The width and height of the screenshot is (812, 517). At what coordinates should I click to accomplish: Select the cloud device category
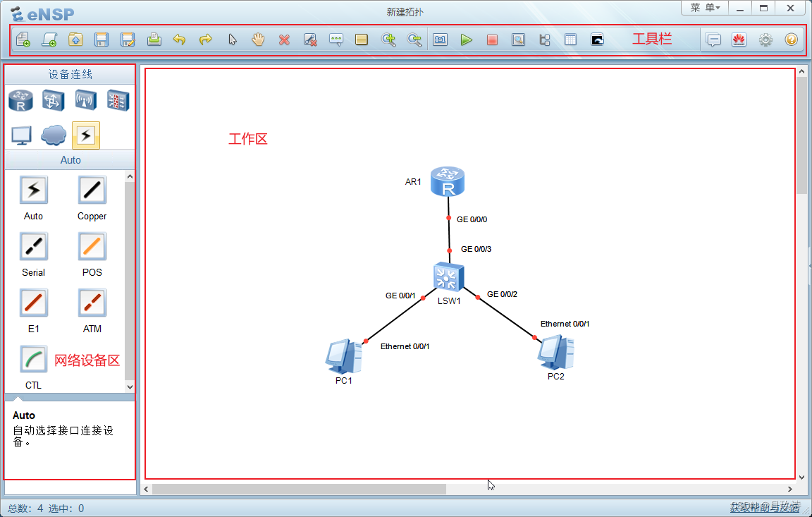coord(54,135)
